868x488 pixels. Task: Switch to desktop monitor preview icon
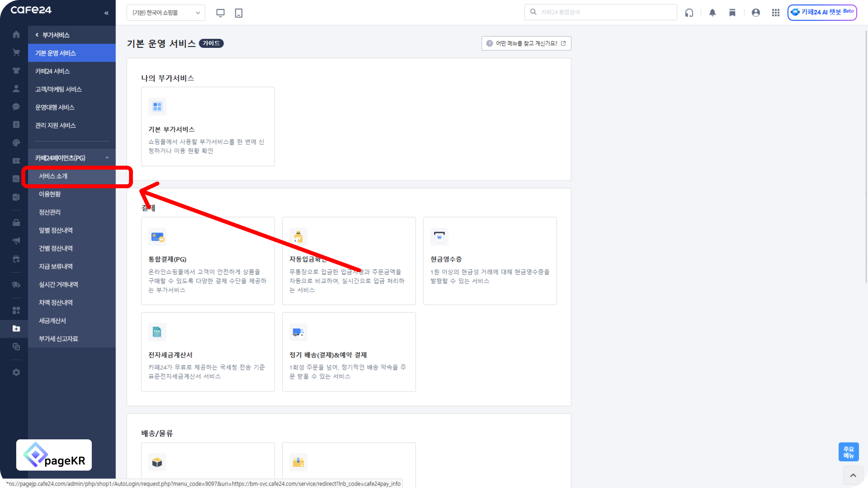coord(220,13)
